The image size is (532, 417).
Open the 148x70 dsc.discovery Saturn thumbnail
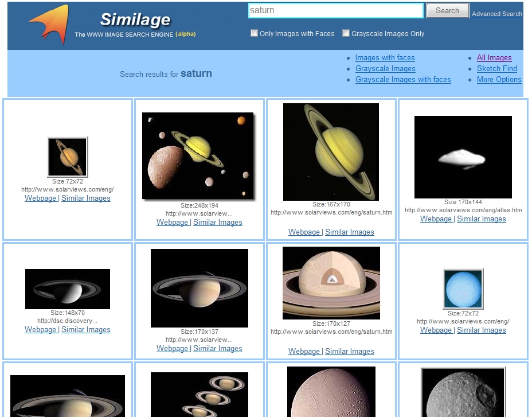[68, 289]
